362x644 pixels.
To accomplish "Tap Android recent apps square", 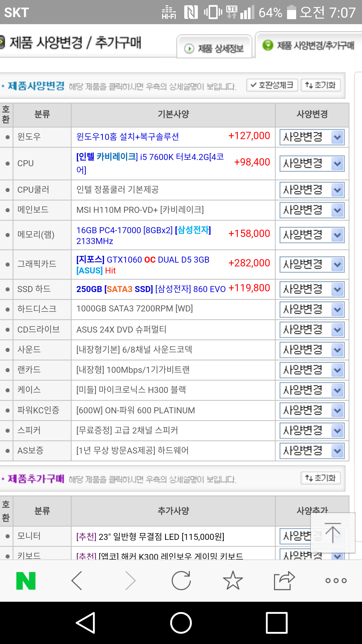I will point(277,623).
